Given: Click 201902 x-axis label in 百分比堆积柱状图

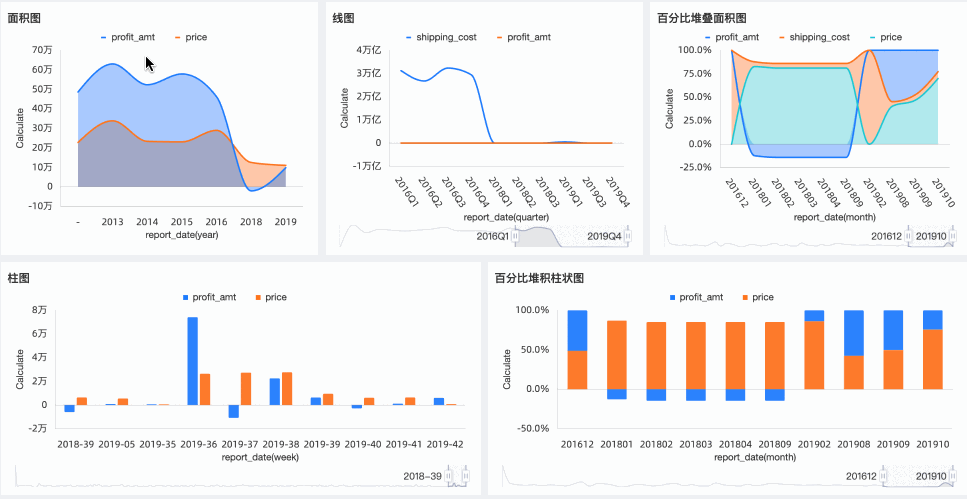Looking at the screenshot, I should pos(815,444).
